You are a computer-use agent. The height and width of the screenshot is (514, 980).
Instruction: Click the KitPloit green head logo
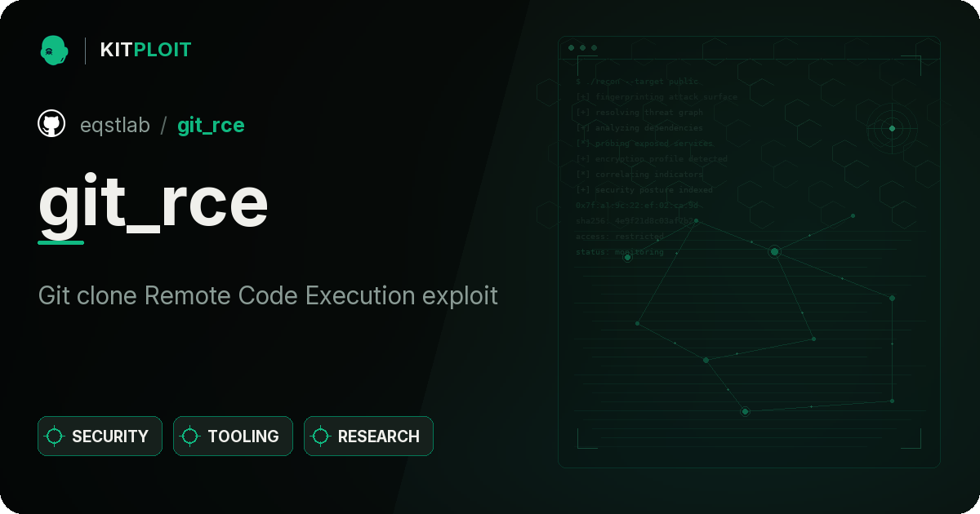click(x=54, y=50)
